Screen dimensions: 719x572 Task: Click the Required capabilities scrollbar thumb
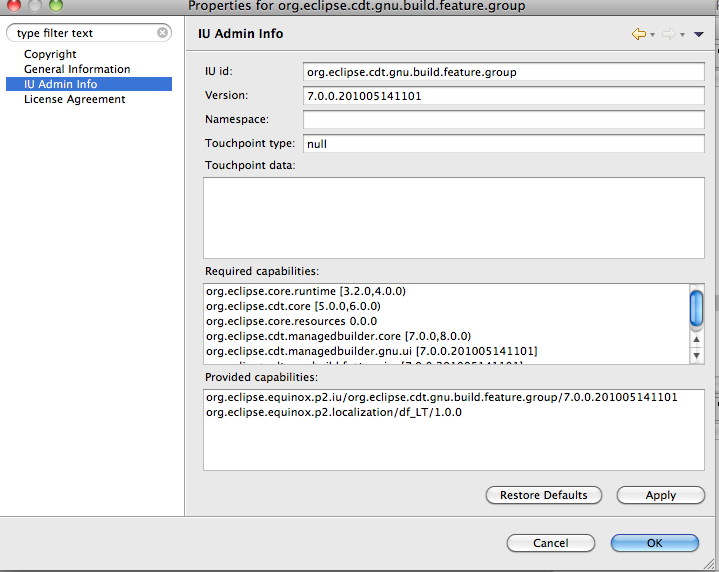pos(697,309)
